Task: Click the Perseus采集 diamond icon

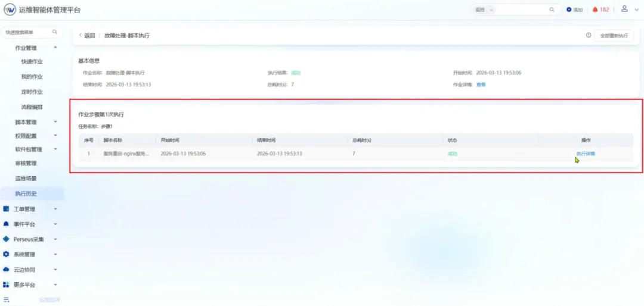Action: click(x=6, y=239)
